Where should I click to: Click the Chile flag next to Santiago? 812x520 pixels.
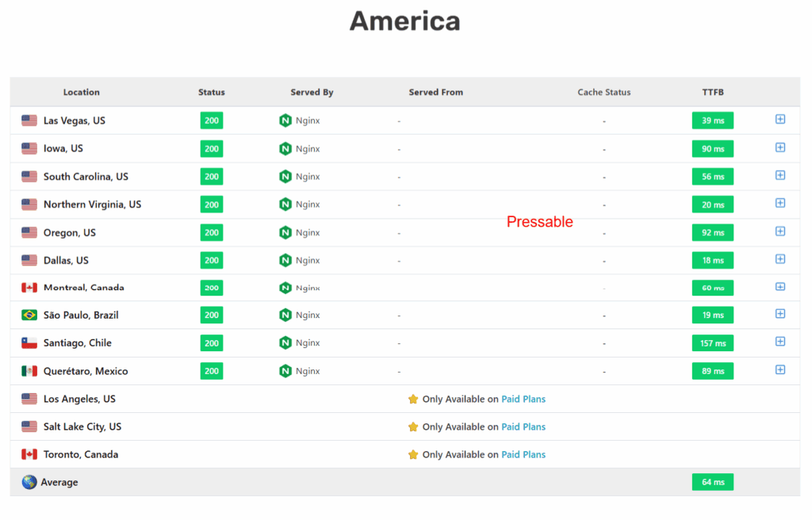pyautogui.click(x=29, y=342)
